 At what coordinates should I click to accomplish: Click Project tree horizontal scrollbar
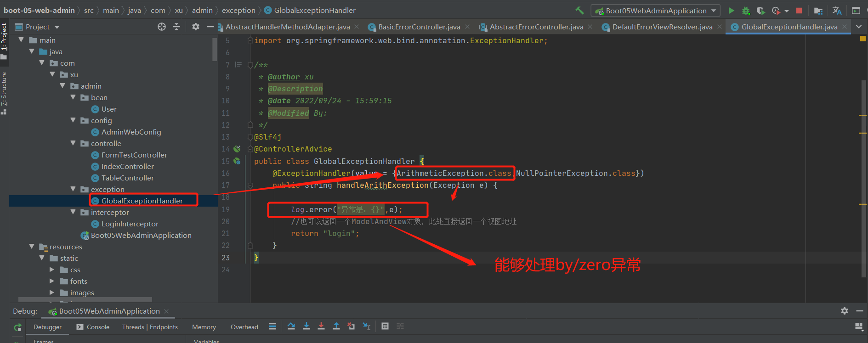click(x=85, y=299)
